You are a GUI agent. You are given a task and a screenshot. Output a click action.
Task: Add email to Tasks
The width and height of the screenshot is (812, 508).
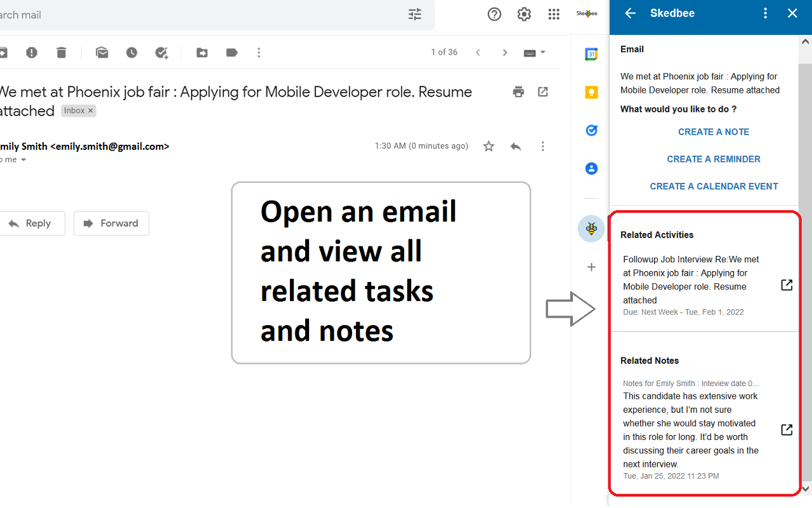click(162, 53)
